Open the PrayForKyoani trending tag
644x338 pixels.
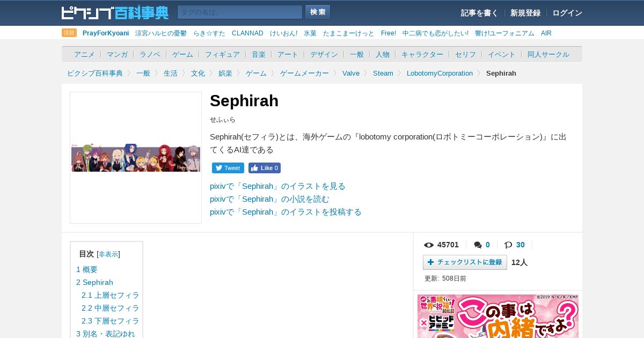click(x=106, y=33)
